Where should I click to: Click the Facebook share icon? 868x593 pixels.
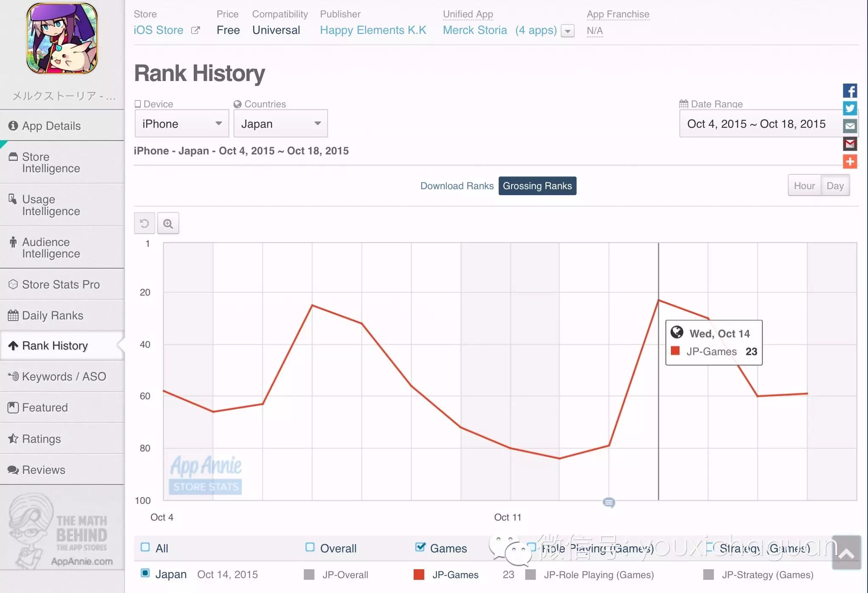tap(850, 91)
